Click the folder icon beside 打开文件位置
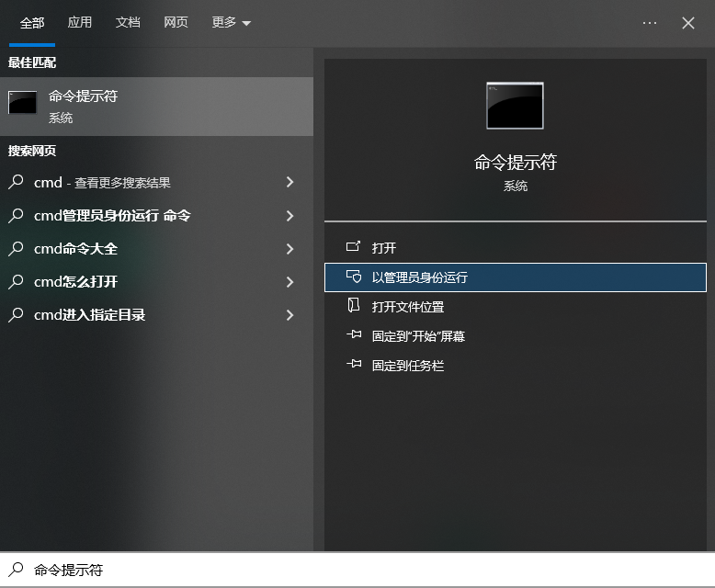The image size is (715, 588). 354,305
